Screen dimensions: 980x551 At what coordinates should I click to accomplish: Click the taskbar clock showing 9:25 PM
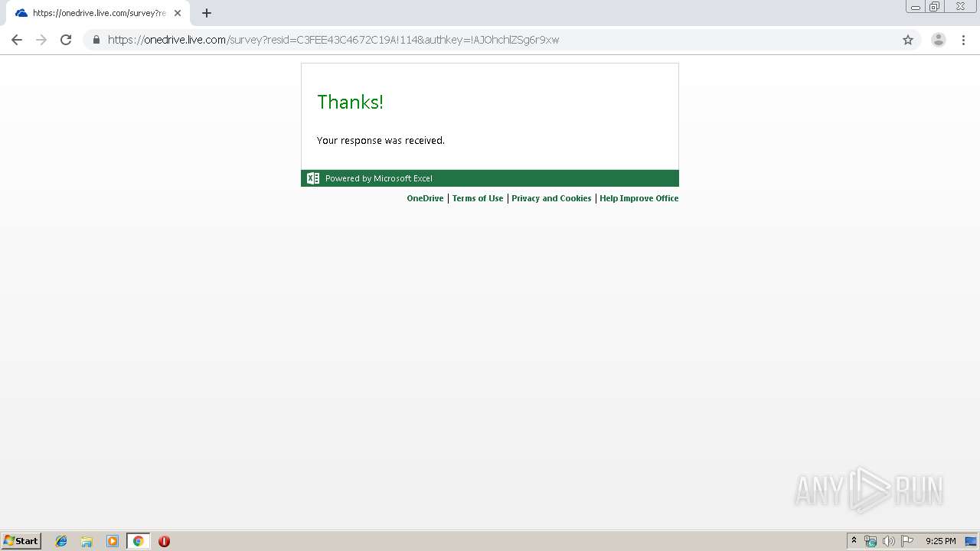[940, 541]
